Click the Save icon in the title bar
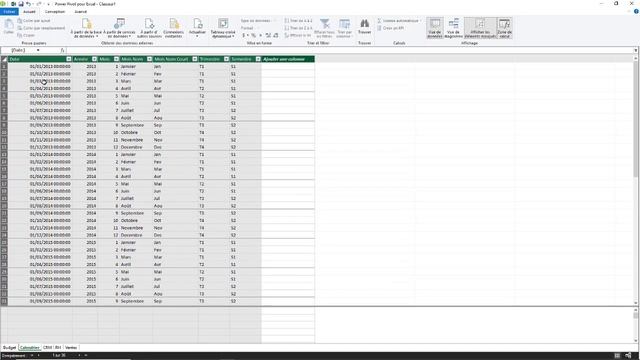The height and width of the screenshot is (360, 640). [x=21, y=4]
